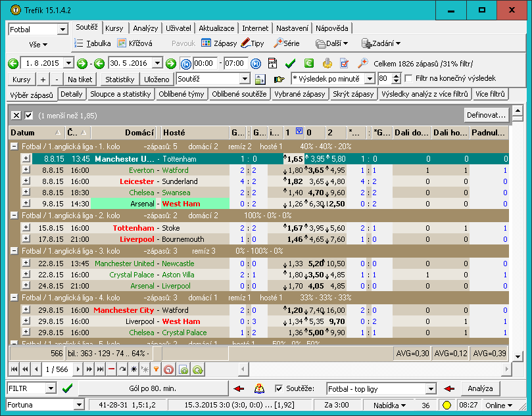The height and width of the screenshot is (416, 532).
Task: Expand the Tottenham - Stoke match row
Action: (26, 227)
